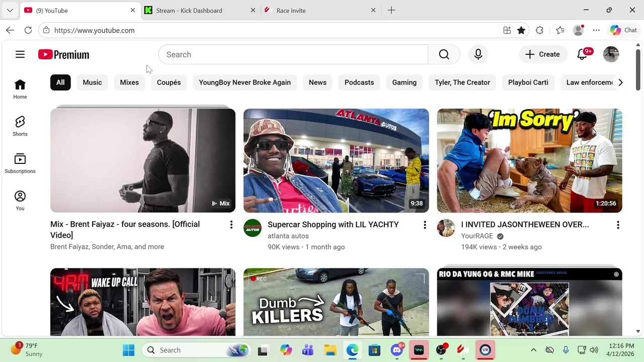The image size is (644, 362).
Task: Click the taskbar Search box
Action: tap(196, 350)
